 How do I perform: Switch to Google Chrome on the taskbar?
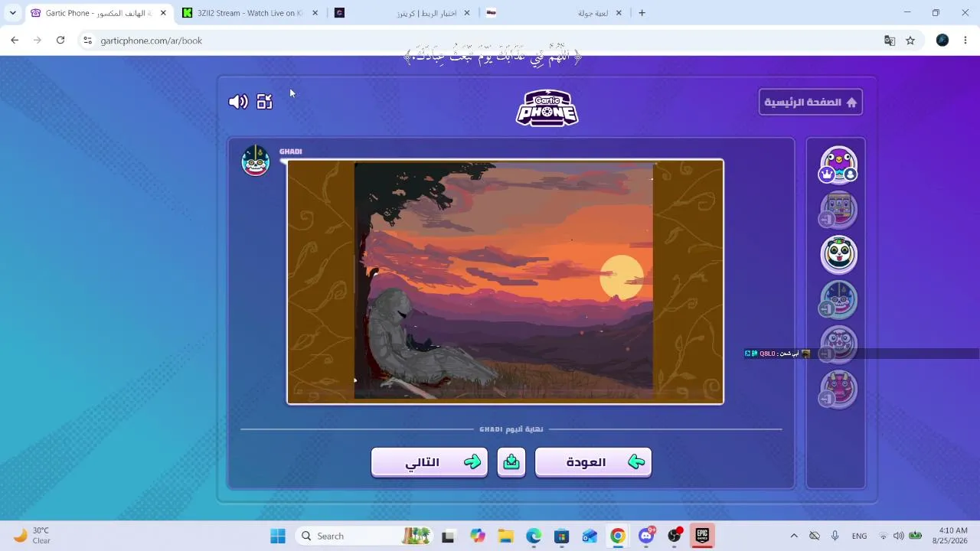618,536
